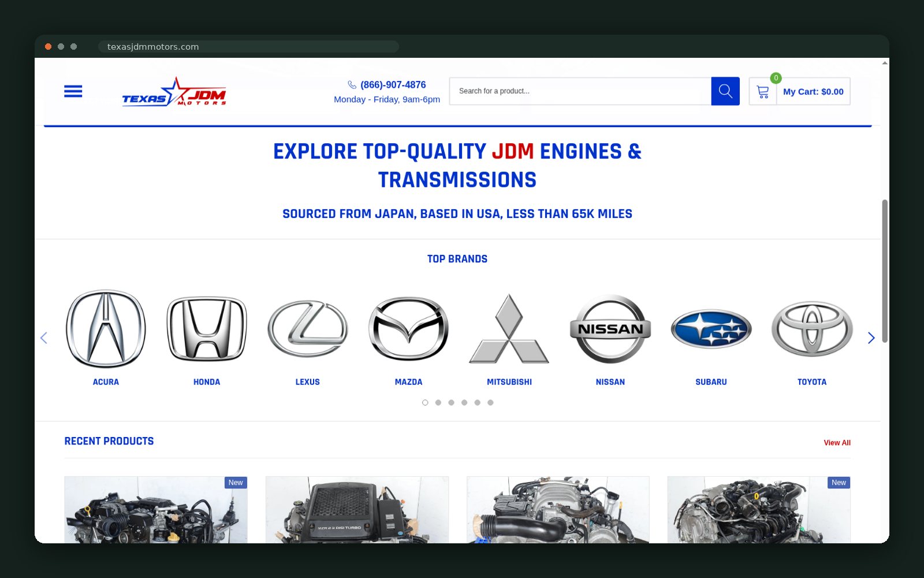The height and width of the screenshot is (578, 924).
Task: Open the SUBARU text link
Action: click(711, 382)
